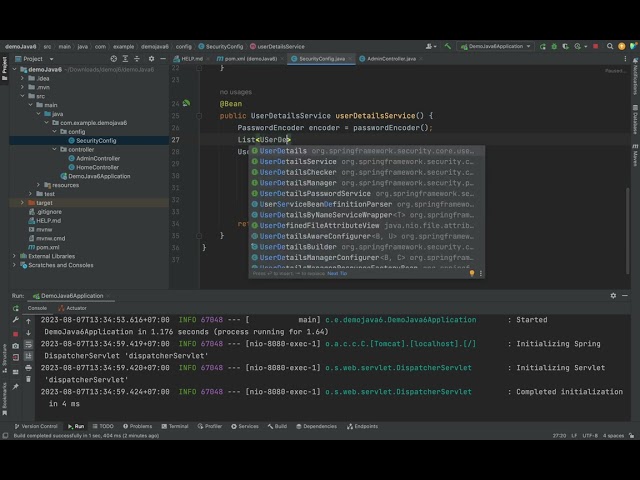Screen dimensions: 640x480
Task: Open the Run panel gear settings
Action: pyautogui.click(x=613, y=296)
